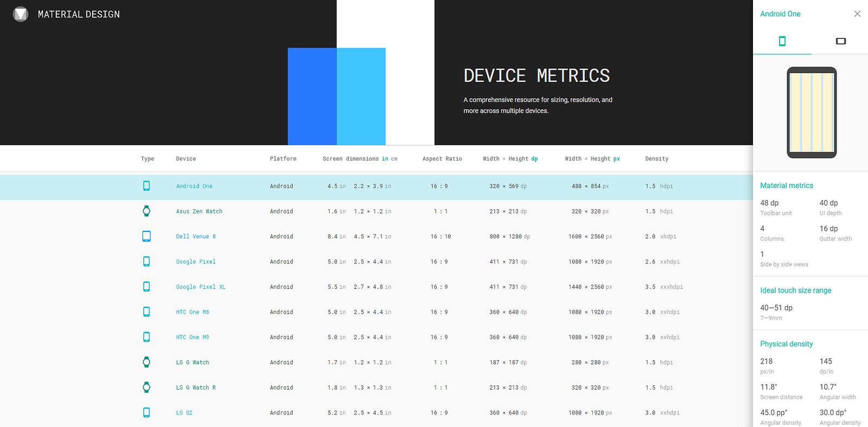Click the Asus Zen Watch type icon

point(146,211)
